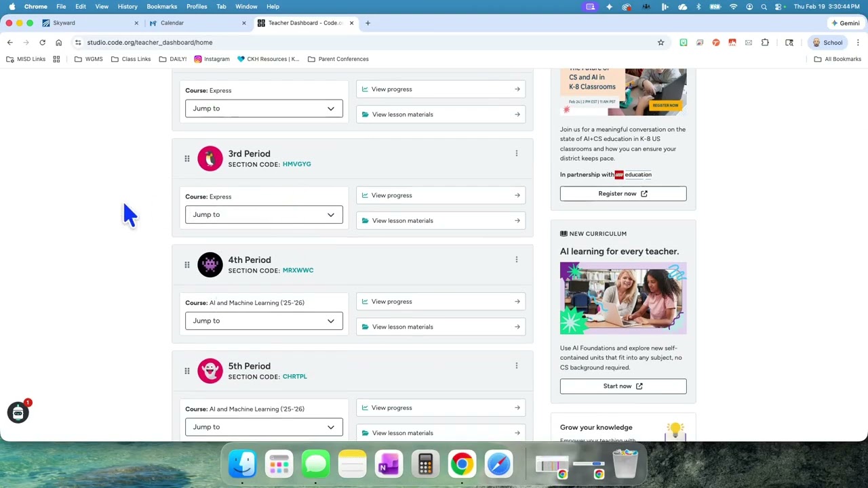Click the AI learning curriculum photo
Viewport: 868px width, 488px height.
pyautogui.click(x=623, y=298)
